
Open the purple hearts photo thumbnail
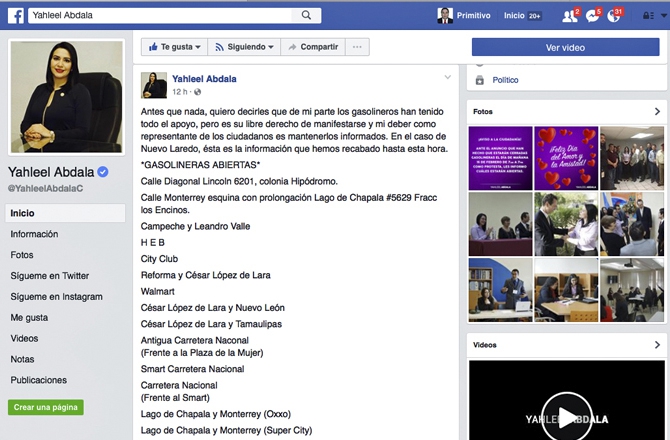click(x=565, y=157)
